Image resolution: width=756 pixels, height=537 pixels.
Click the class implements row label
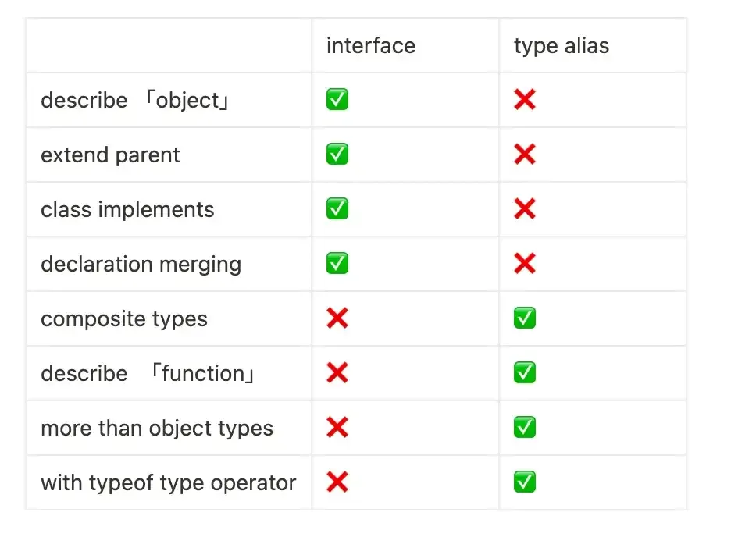[127, 209]
